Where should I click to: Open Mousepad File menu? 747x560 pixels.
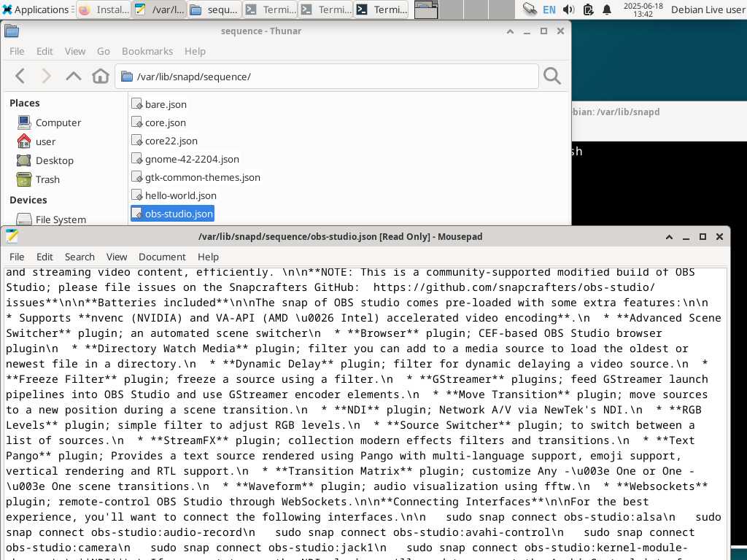click(x=17, y=257)
